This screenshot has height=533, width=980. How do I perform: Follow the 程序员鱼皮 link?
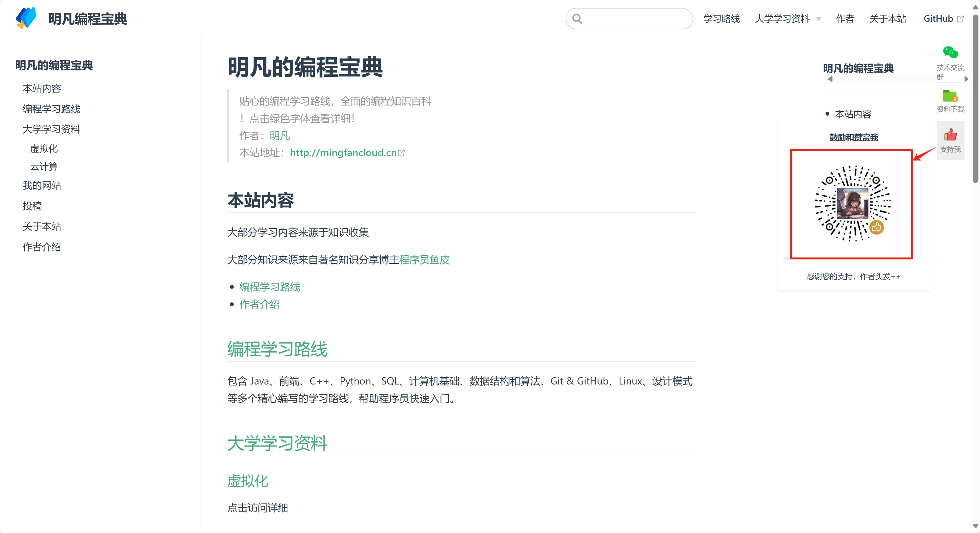click(424, 260)
